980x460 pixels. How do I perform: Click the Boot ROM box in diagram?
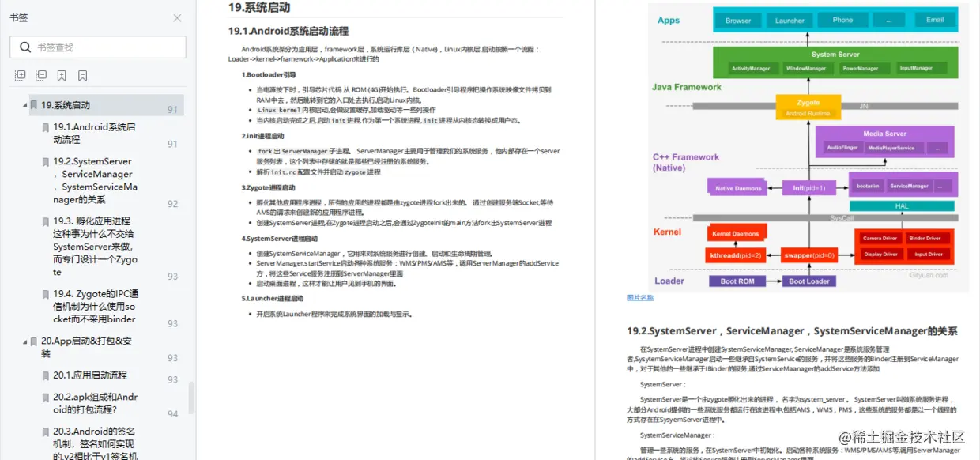point(737,281)
